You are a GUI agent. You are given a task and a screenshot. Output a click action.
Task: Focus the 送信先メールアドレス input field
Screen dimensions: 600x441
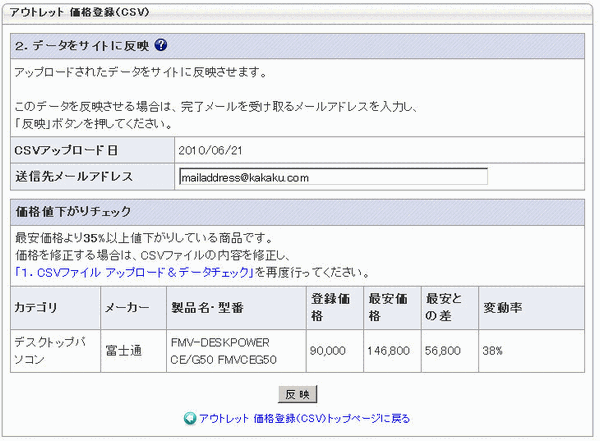coord(333,177)
